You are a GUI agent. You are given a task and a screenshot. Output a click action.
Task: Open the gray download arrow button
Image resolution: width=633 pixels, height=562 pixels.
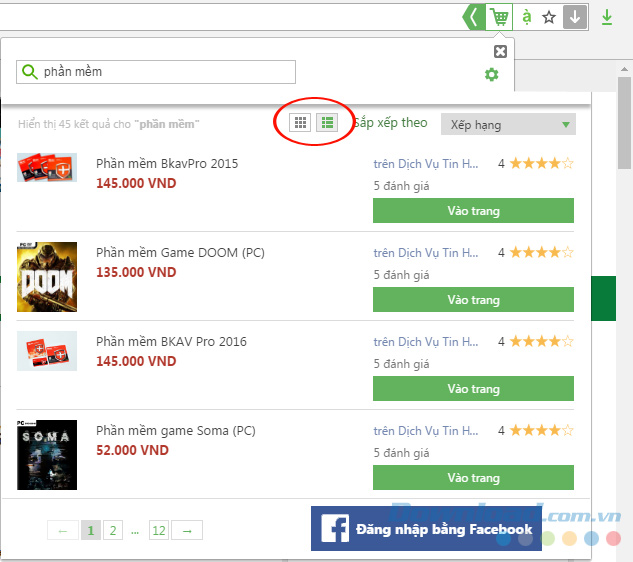(x=575, y=17)
